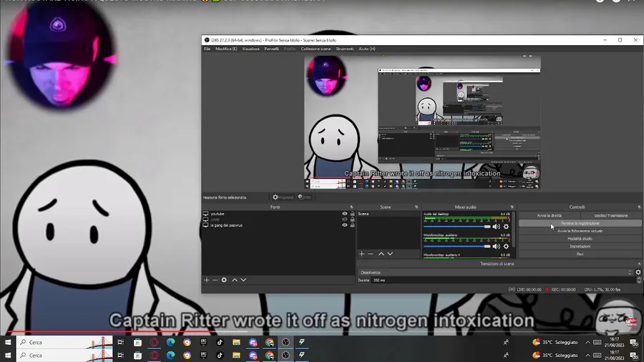The image size is (644, 362).
Task: Mute Audio del desktop speaker icon
Action: 496,227
